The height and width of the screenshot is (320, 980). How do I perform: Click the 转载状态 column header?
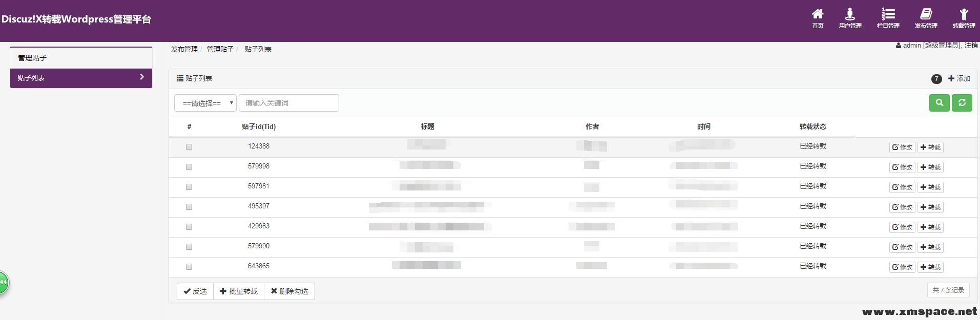pos(813,127)
